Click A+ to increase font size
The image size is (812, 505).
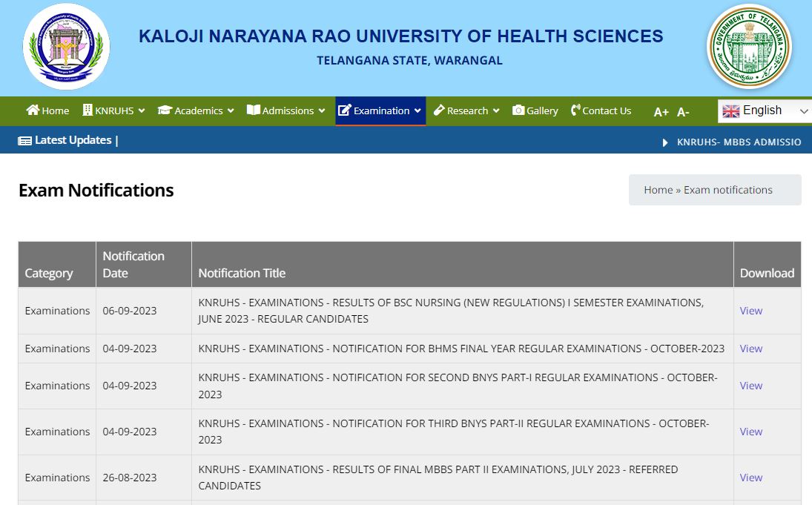(661, 111)
